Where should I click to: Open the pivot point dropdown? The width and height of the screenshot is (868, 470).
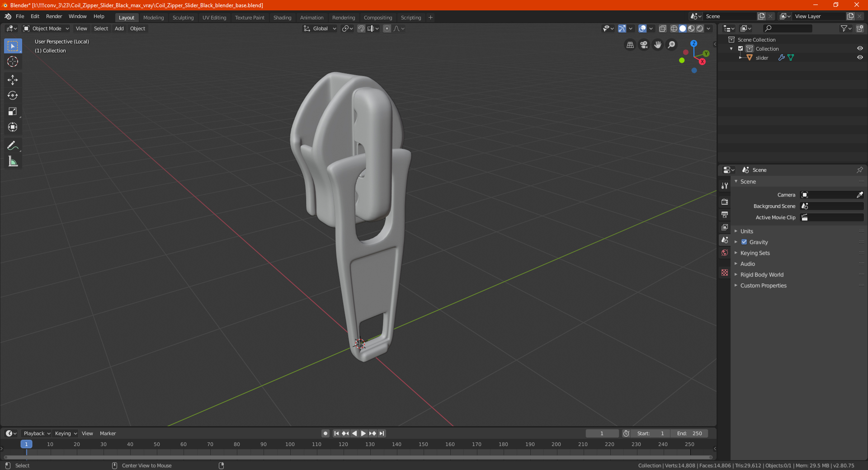[347, 28]
